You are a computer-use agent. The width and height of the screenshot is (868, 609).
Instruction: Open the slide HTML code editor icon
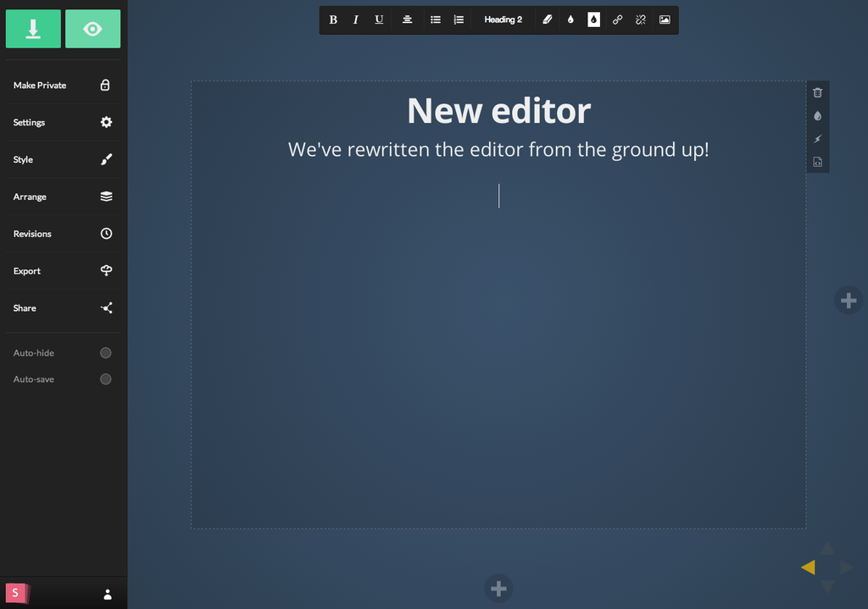point(817,162)
